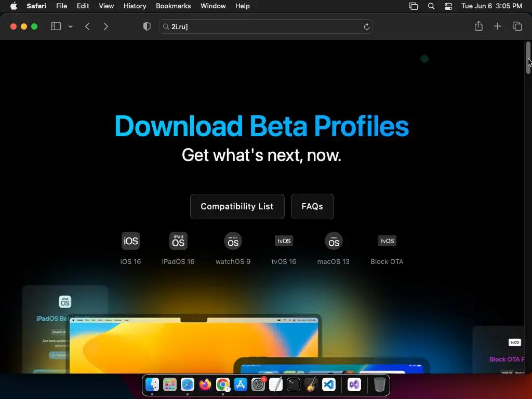Open the FAQs button
Screen dimensions: 532x399
coord(312,206)
